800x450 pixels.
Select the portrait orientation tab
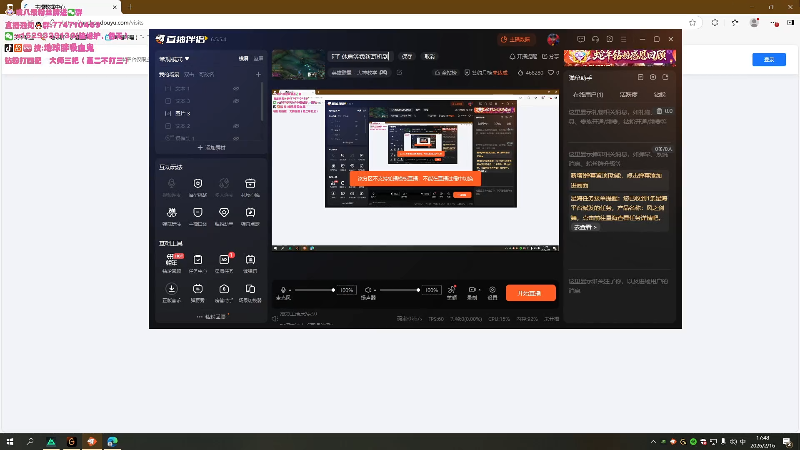[259, 59]
